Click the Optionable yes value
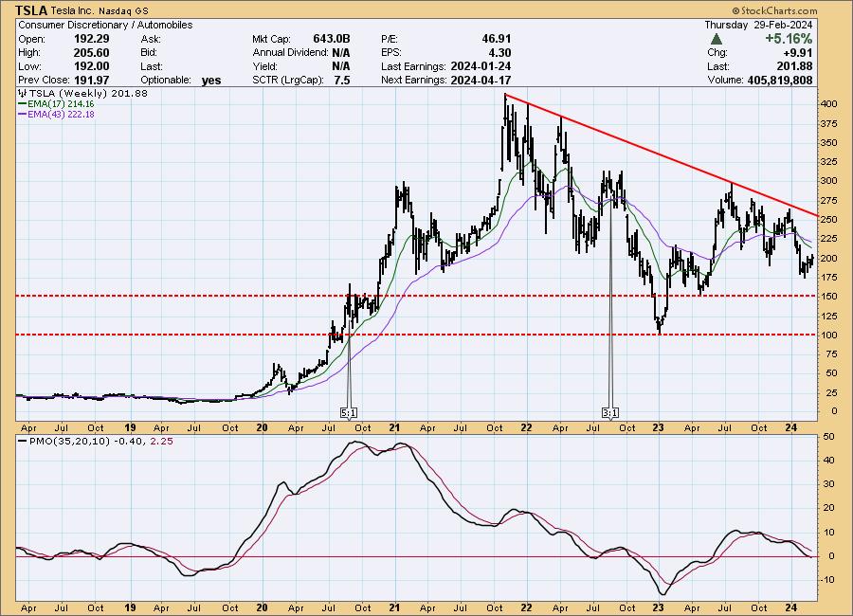The height and width of the screenshot is (616, 853). (x=210, y=81)
